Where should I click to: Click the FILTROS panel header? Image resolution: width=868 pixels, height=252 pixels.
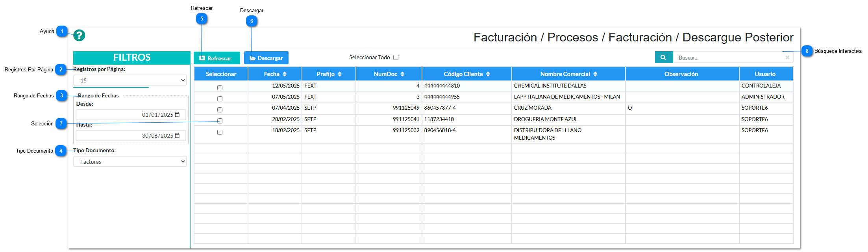click(x=132, y=58)
